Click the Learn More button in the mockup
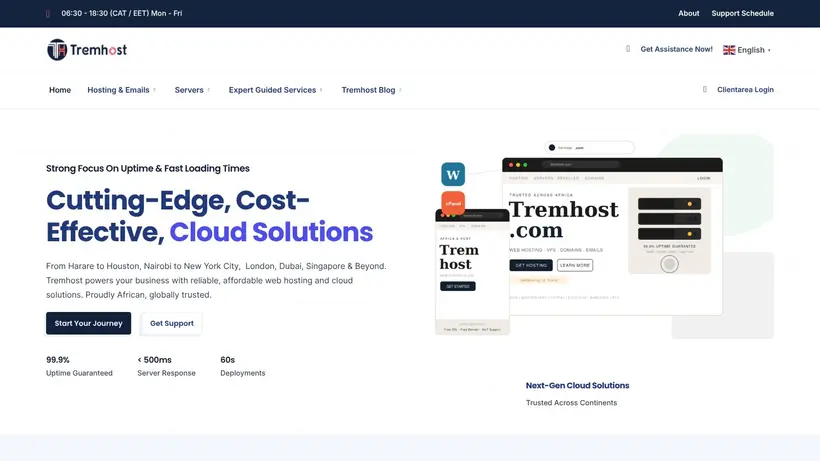Viewport: 820px width, 461px height. coord(575,265)
